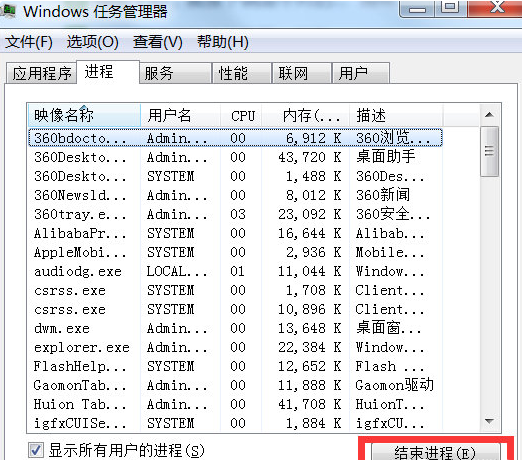
Task: Select the AlibabaPr... process
Action: pyautogui.click(x=235, y=233)
